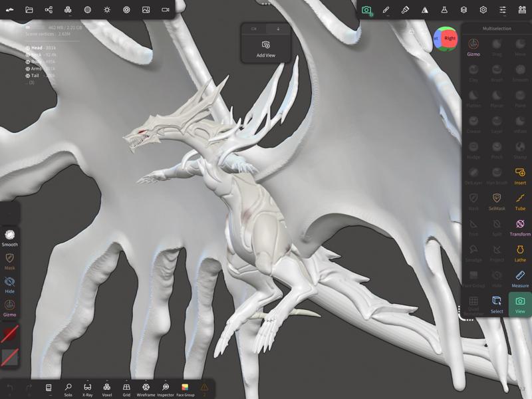
Task: Toggle Face Group display
Action: (186, 390)
